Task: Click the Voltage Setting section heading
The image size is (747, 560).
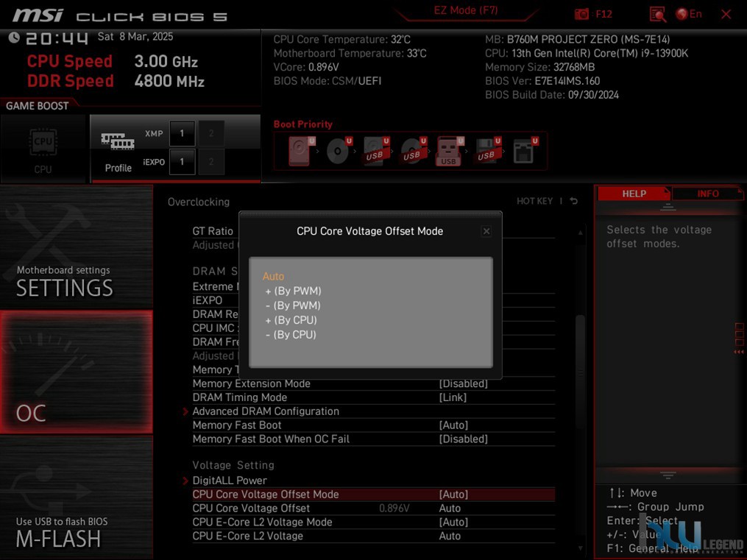Action: point(233,465)
